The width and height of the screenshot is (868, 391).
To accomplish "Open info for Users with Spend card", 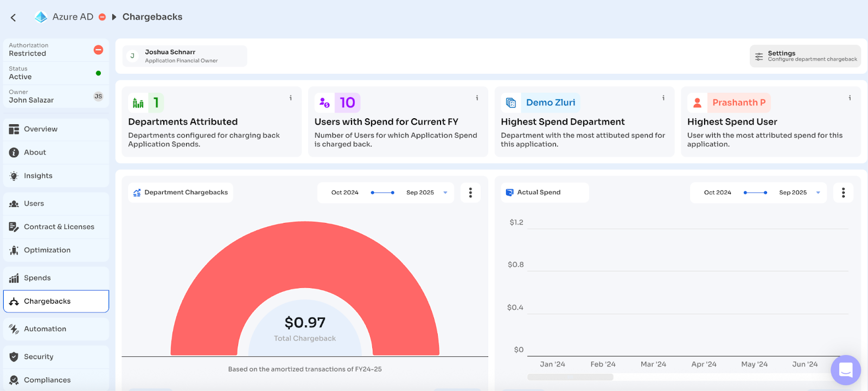I will pos(477,98).
